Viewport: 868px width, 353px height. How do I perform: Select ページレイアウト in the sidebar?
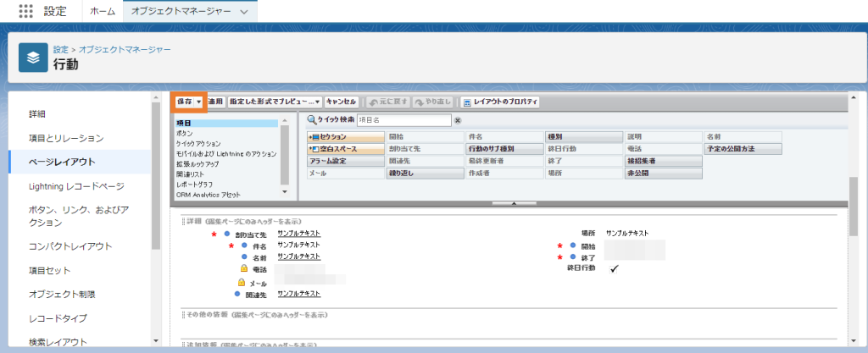point(62,162)
